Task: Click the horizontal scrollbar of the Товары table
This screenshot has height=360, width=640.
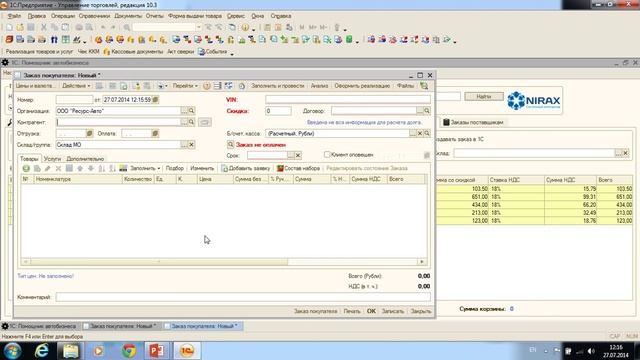Action: click(158, 262)
